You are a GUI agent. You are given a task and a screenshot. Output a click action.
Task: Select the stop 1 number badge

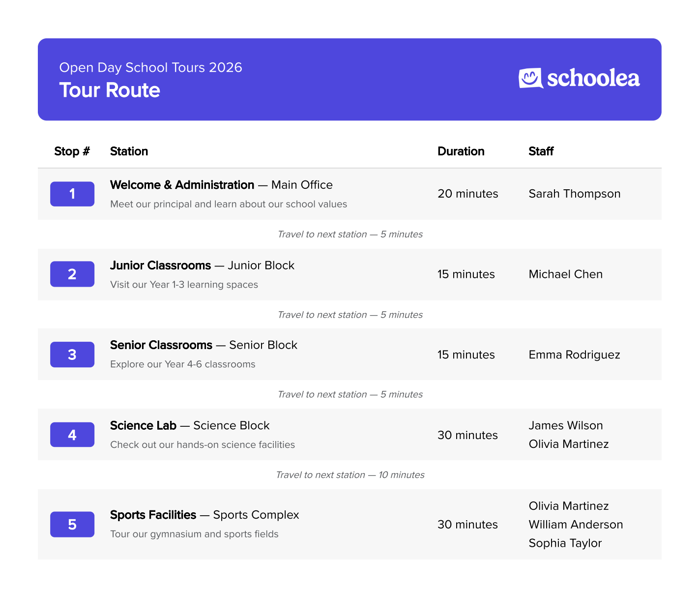click(x=72, y=194)
